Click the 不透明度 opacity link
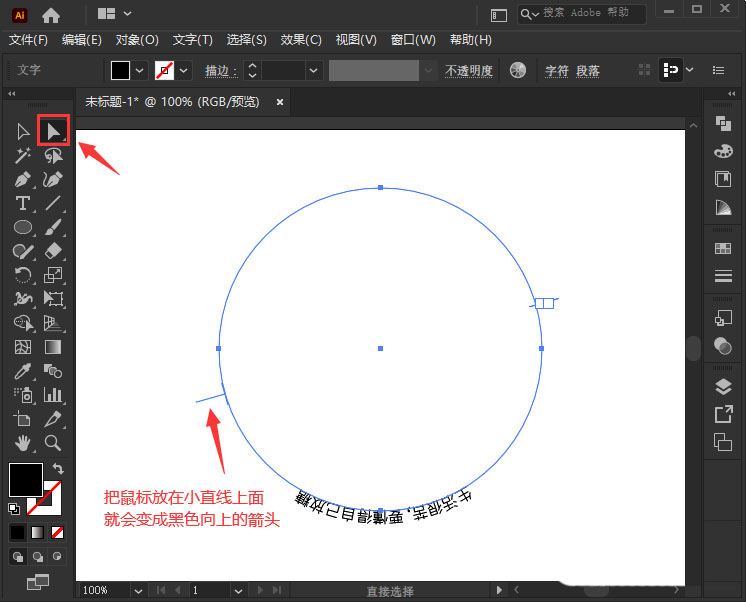 [469, 71]
